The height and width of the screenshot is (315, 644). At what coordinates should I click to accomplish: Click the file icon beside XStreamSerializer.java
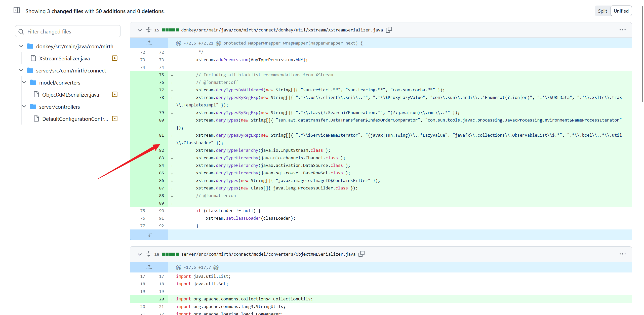click(x=33, y=58)
